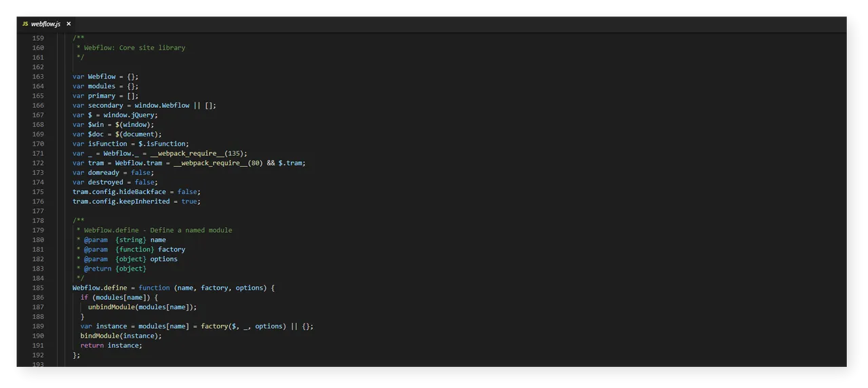Screen dimensions: 868x388
Task: Click 'var Webflow = {};' line
Action: [106, 77]
